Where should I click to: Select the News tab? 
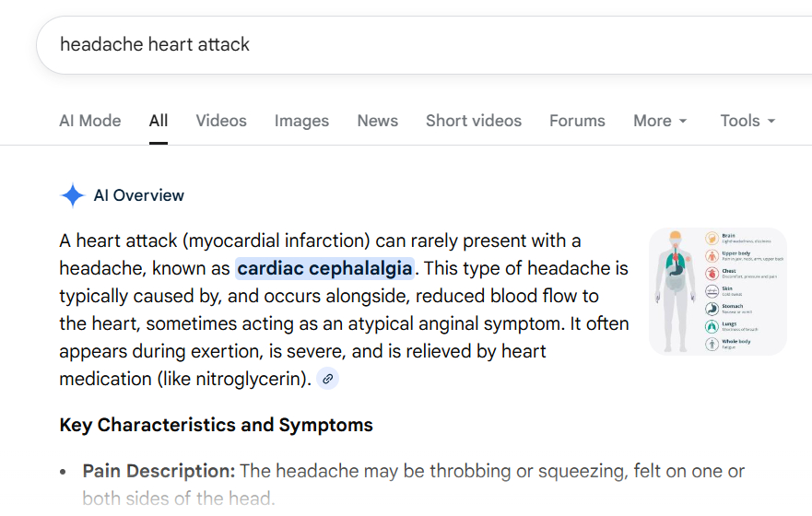tap(378, 121)
